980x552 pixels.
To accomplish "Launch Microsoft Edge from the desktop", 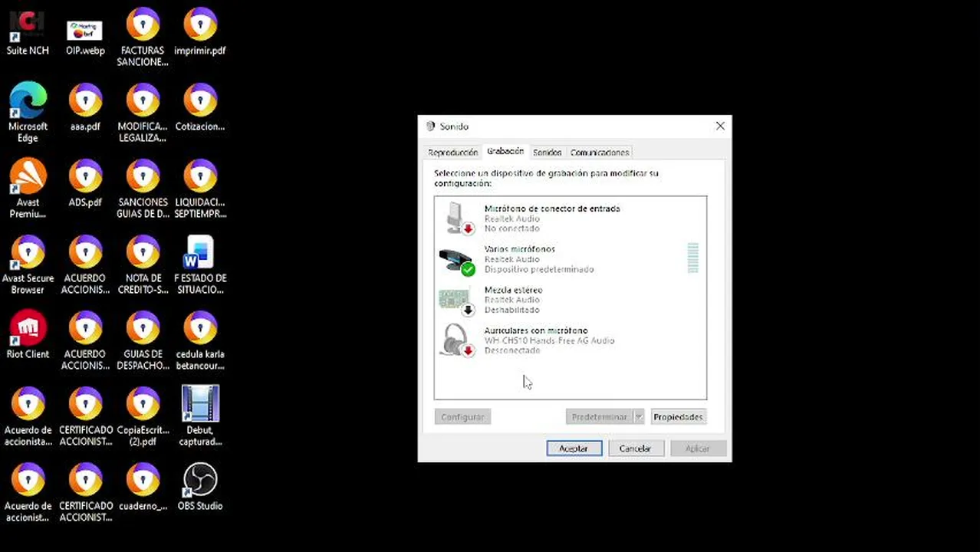I will point(28,113).
